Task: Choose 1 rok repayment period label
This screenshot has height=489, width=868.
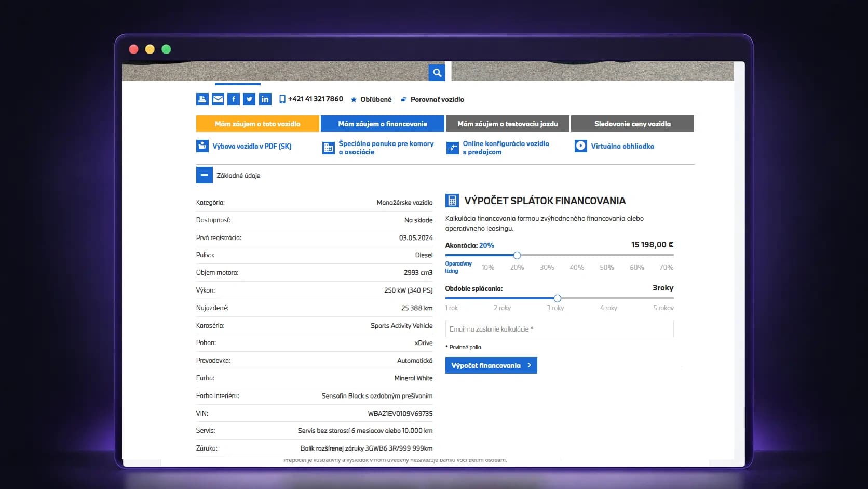Action: 452,308
